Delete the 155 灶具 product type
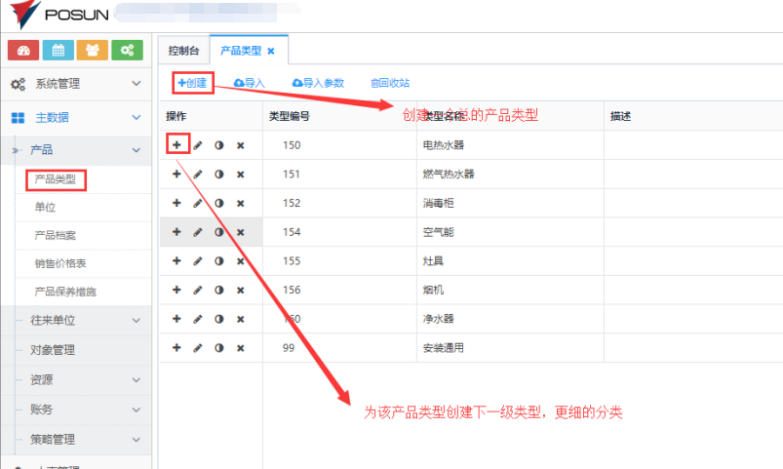Screen dimensions: 783x469 [240, 261]
